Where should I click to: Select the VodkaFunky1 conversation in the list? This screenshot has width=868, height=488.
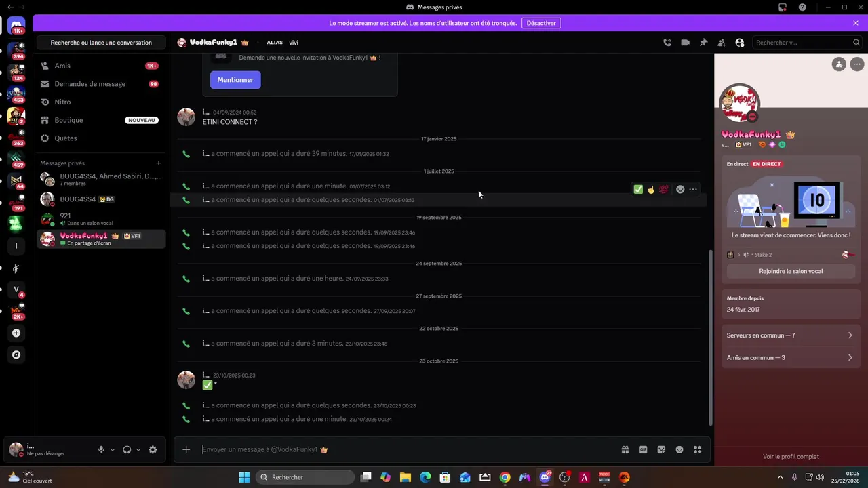click(101, 239)
